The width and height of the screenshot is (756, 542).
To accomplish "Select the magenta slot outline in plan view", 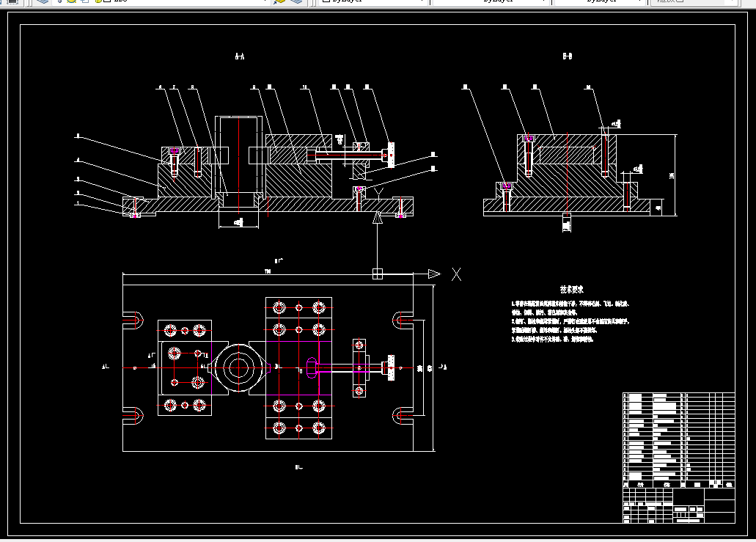I will pyautogui.click(x=312, y=367).
